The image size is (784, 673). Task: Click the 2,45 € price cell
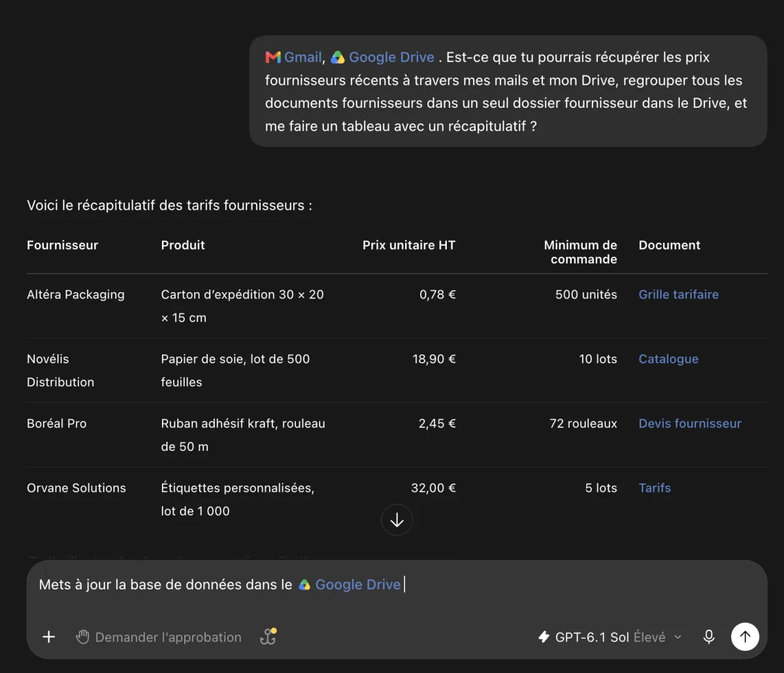tap(437, 423)
